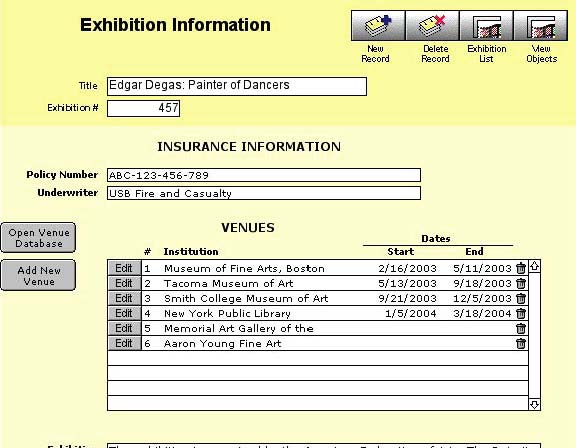Viewport: 576px width, 448px height.
Task: Click end date 5/11/2003
Action: (482, 268)
